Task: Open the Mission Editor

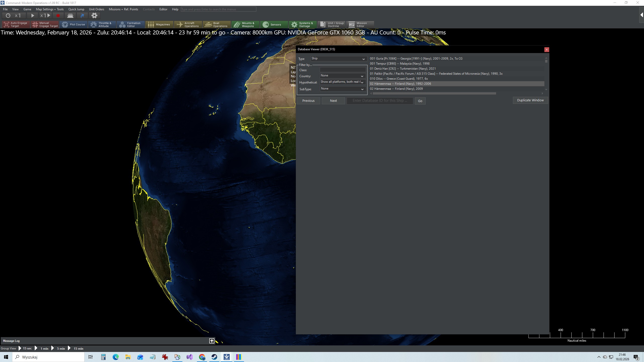Action: tap(360, 24)
